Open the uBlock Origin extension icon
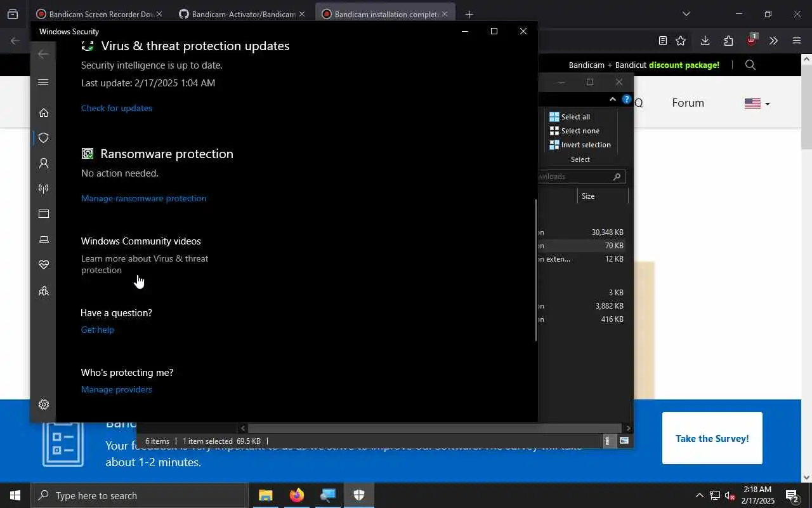The width and height of the screenshot is (812, 508). coord(752,40)
